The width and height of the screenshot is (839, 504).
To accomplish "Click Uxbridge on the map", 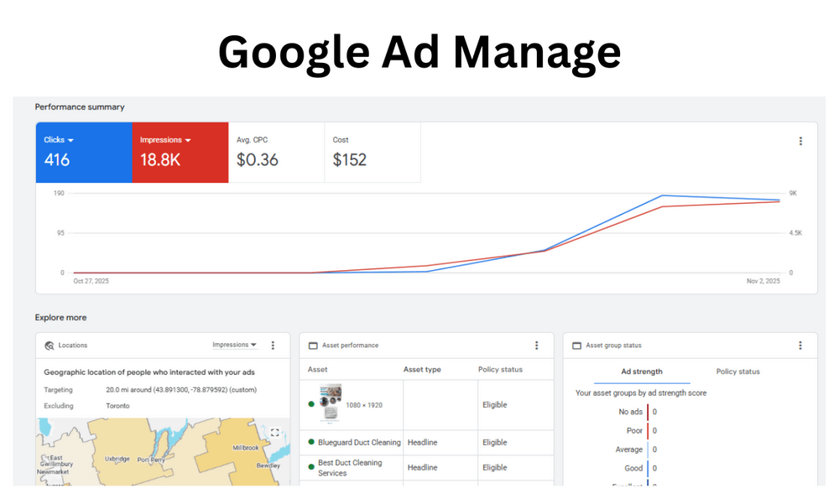I will click(x=117, y=459).
